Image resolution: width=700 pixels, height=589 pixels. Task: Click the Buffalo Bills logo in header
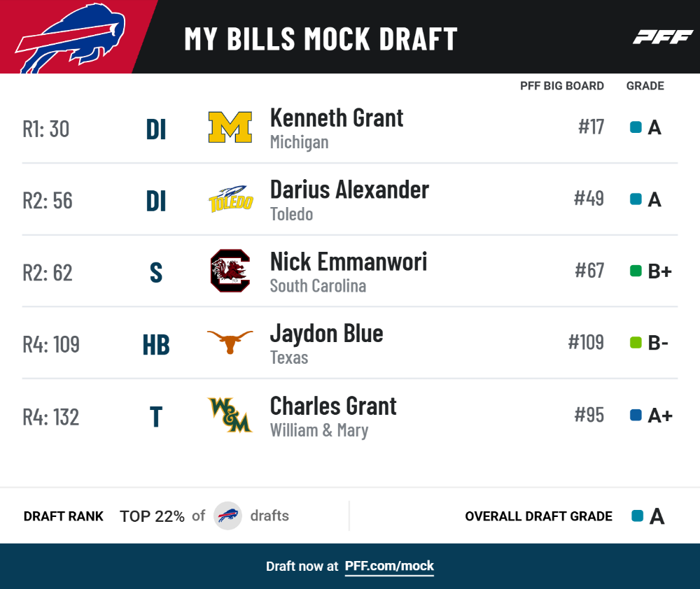(71, 38)
